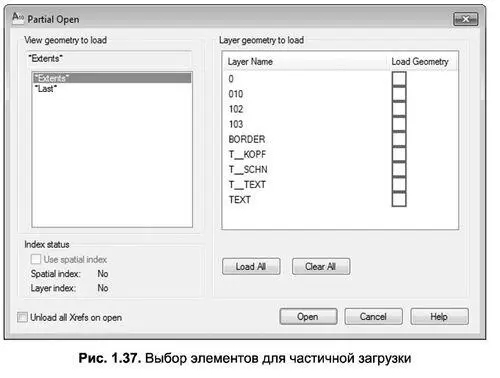
Task: Check Unload all Xrefs on open
Action: click(22, 317)
